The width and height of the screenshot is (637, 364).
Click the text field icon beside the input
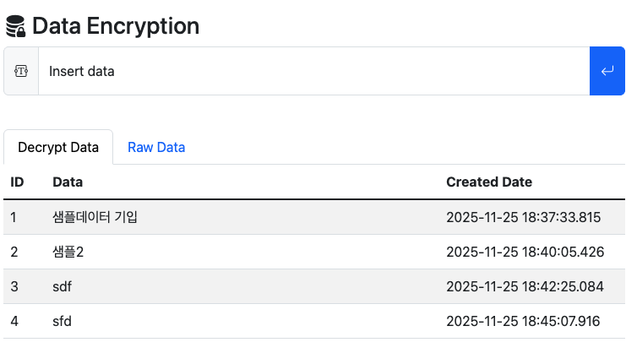(21, 71)
